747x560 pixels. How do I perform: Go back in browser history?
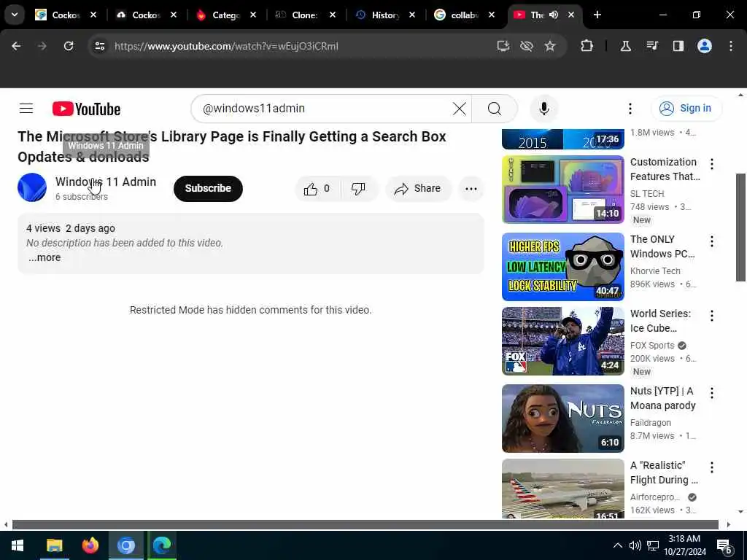(x=16, y=46)
